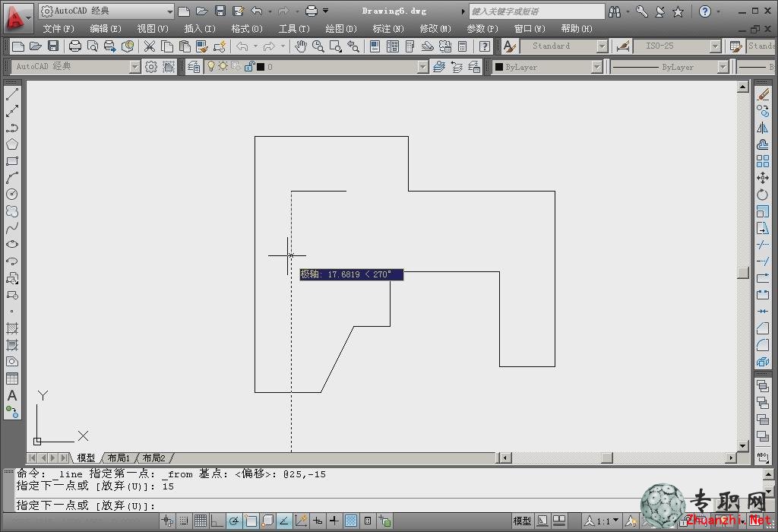
Task: Click the keyword search field
Action: [537, 11]
